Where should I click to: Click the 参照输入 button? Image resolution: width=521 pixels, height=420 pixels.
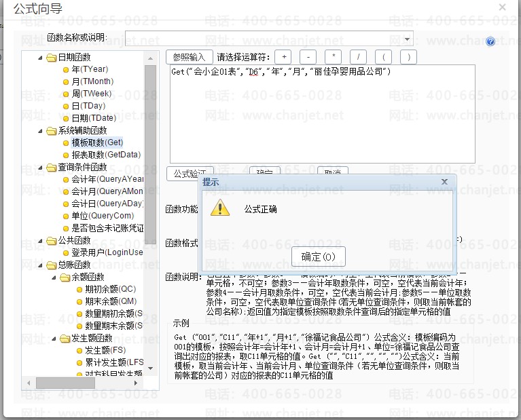189,57
